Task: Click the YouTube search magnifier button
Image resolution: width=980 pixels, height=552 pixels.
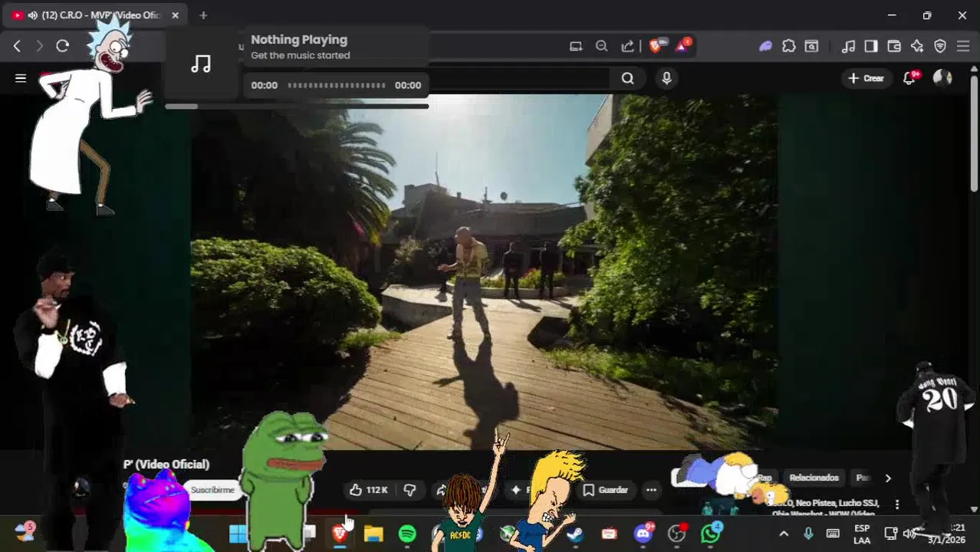Action: (x=627, y=78)
